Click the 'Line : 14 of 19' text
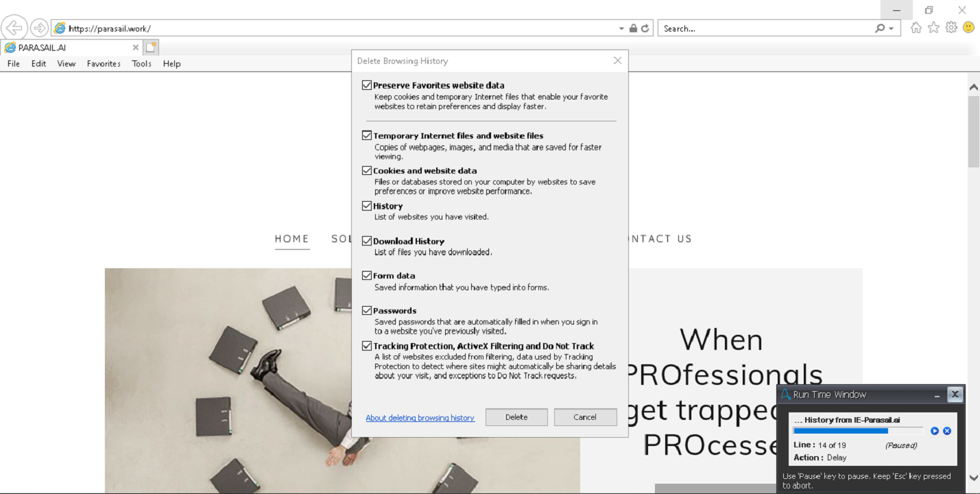980x494 pixels. pos(820,445)
